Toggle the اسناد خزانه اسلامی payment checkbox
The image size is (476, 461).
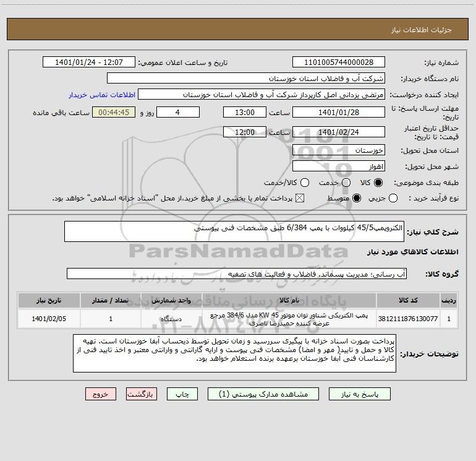[x=300, y=199]
